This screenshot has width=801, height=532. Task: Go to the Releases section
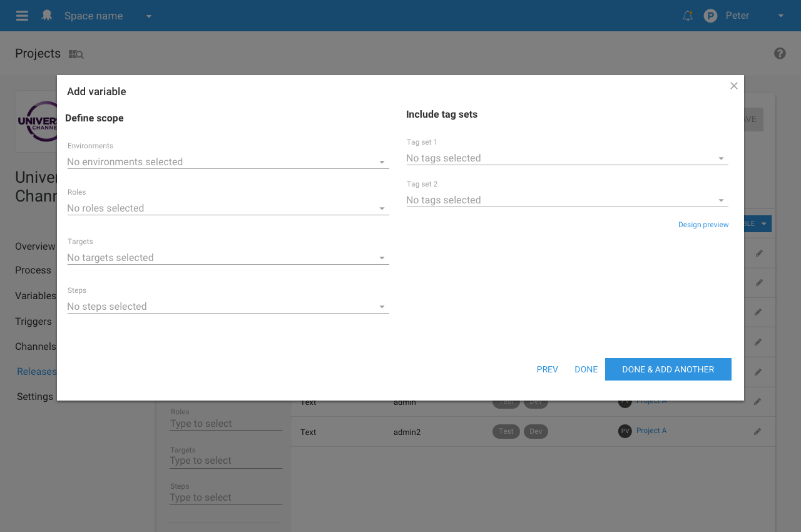[x=36, y=371]
